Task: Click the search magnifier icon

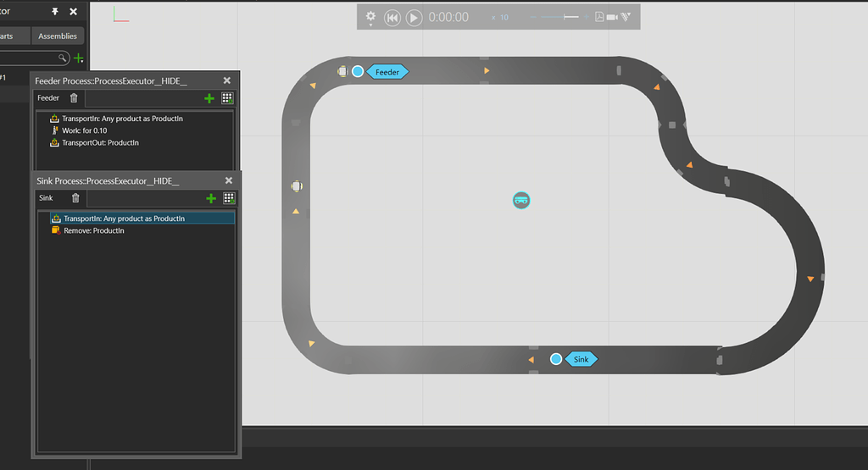Action: pyautogui.click(x=62, y=58)
